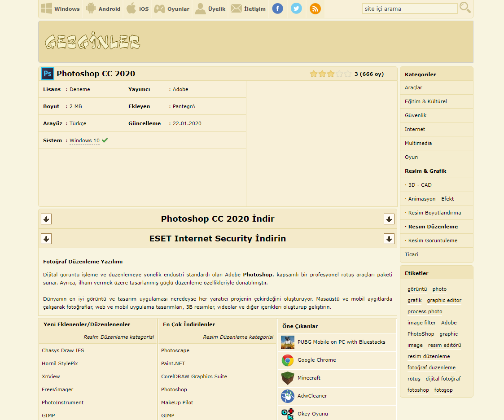Click the dijital fotoğraf tag
This screenshot has height=420, width=504.
[443, 379]
